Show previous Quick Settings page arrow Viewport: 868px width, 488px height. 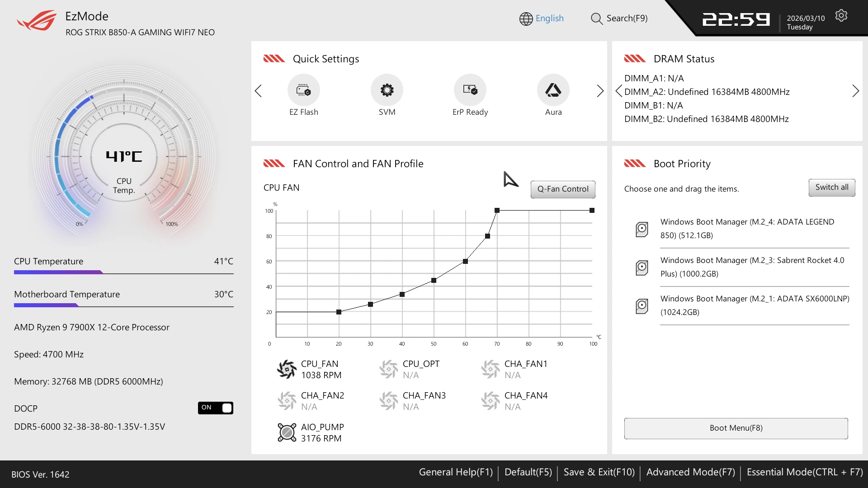(258, 91)
